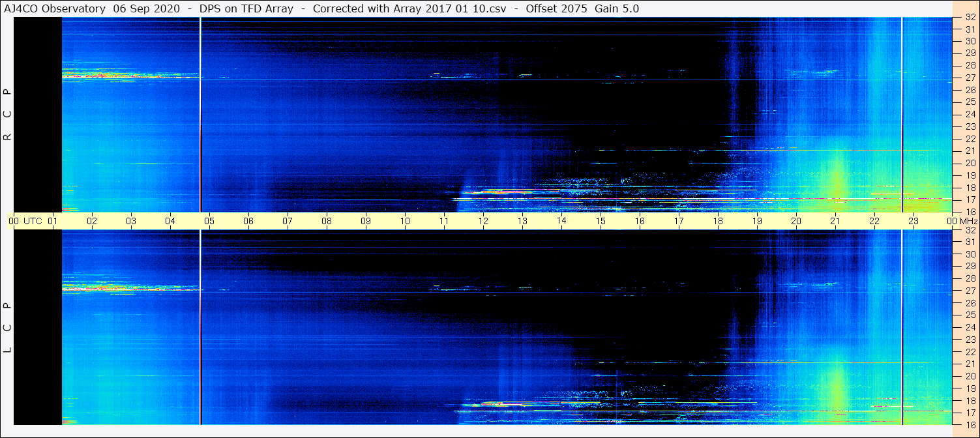Click the white vertical line near 04:45 in RCP

coord(200,115)
